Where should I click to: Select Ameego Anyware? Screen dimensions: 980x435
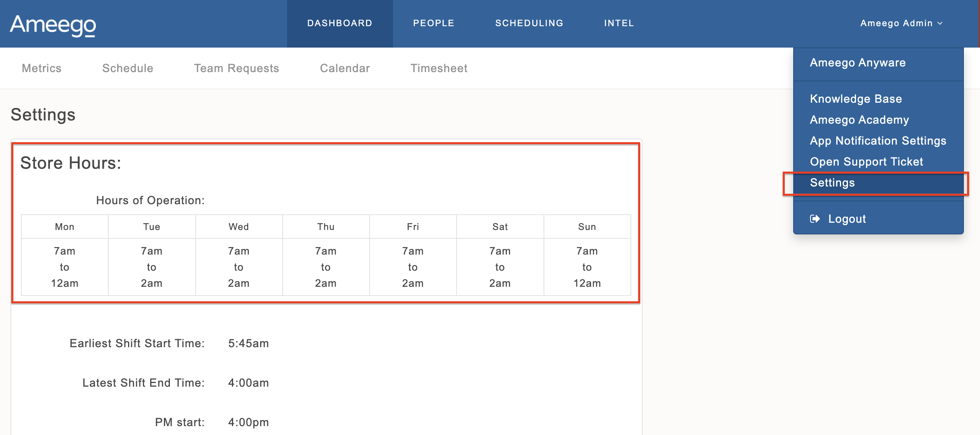point(858,62)
